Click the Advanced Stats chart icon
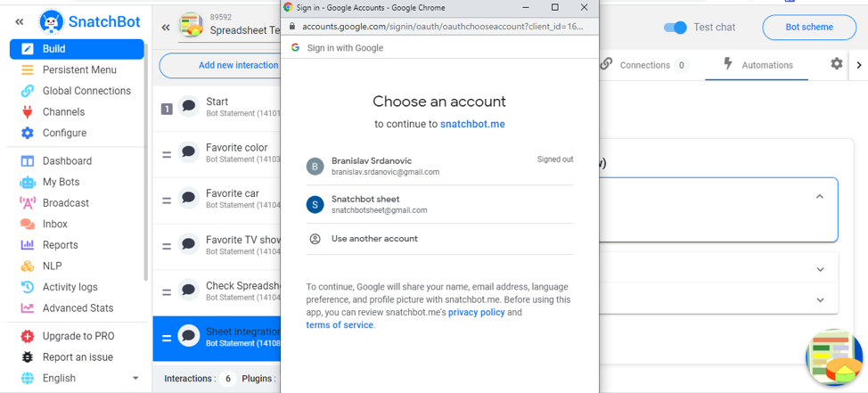The width and height of the screenshot is (868, 393). (x=27, y=307)
